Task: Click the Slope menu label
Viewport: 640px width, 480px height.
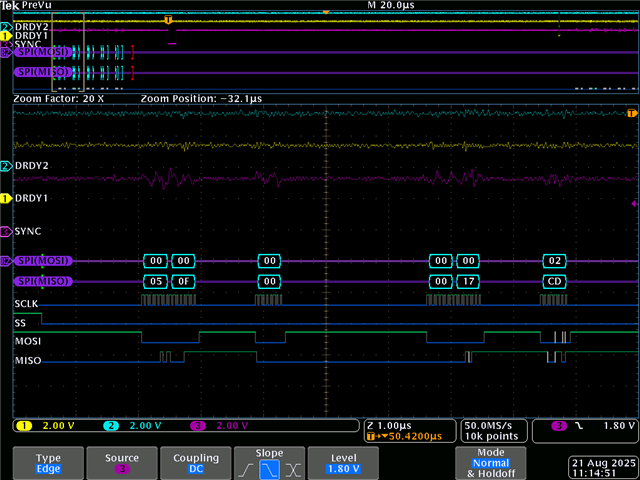Action: click(269, 453)
